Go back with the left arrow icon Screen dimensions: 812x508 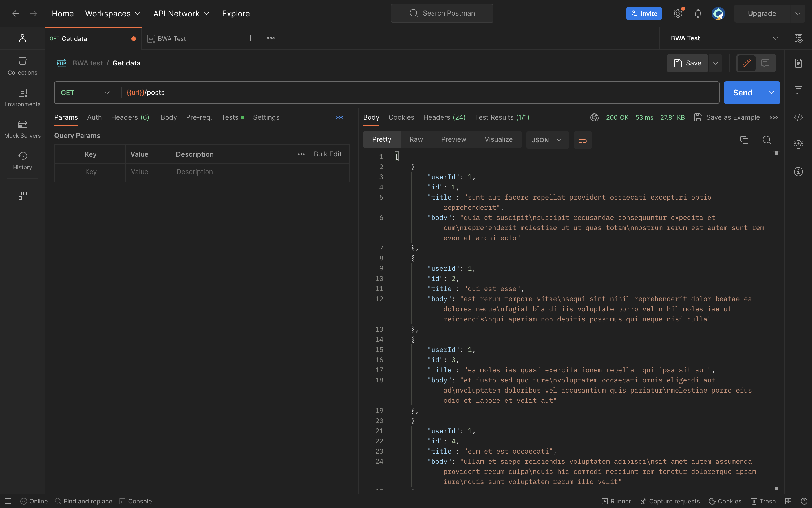[x=16, y=14]
